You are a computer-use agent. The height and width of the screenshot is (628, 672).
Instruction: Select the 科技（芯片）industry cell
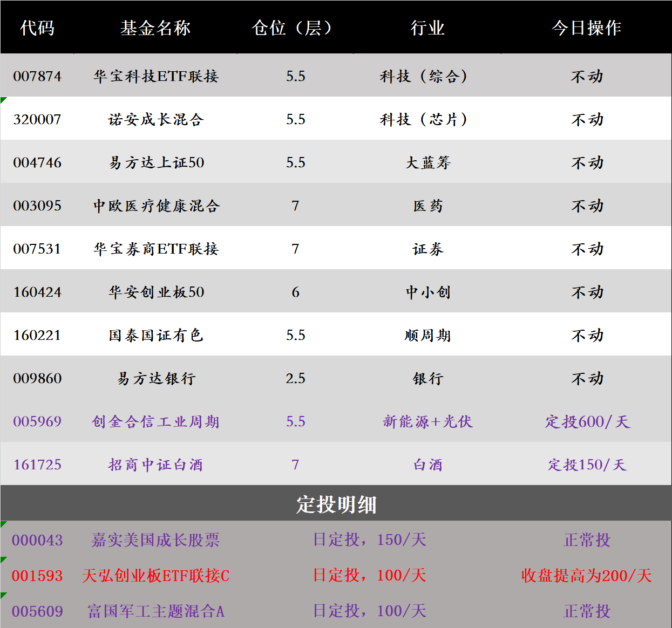coord(427,119)
